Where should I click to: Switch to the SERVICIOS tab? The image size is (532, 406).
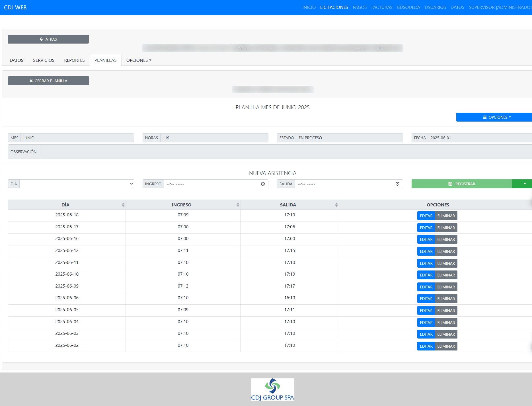click(x=44, y=60)
